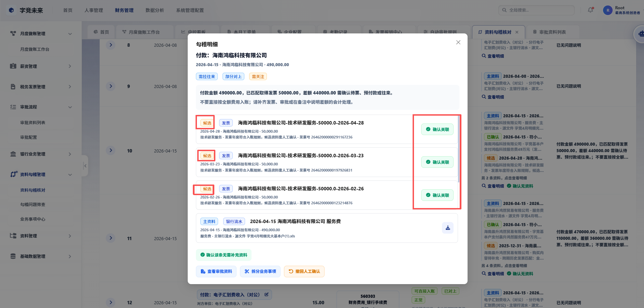Screen dimensions: 644x308
Task: Click the 税务发票管理 document icon
Action: coord(13,87)
